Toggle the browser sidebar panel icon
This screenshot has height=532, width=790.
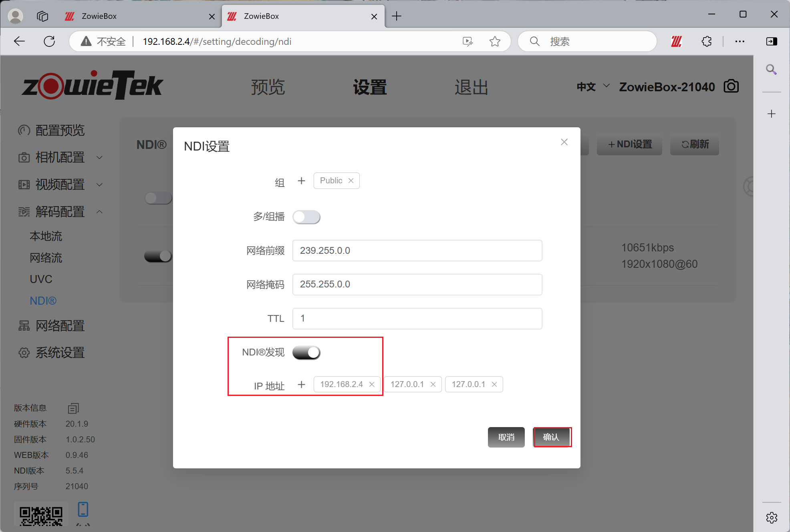[772, 41]
